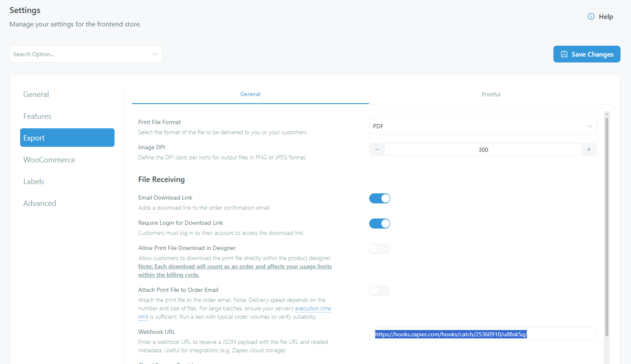Increase Image DPI with the plus button

click(x=589, y=149)
